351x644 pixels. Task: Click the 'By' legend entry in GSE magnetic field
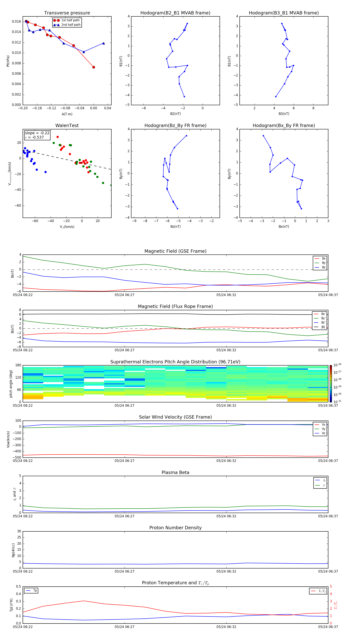point(320,263)
